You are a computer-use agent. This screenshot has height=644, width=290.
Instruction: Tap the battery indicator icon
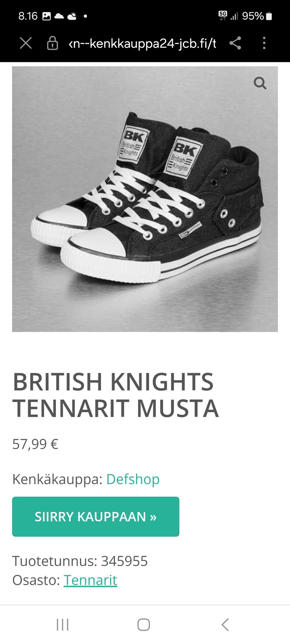point(269,16)
